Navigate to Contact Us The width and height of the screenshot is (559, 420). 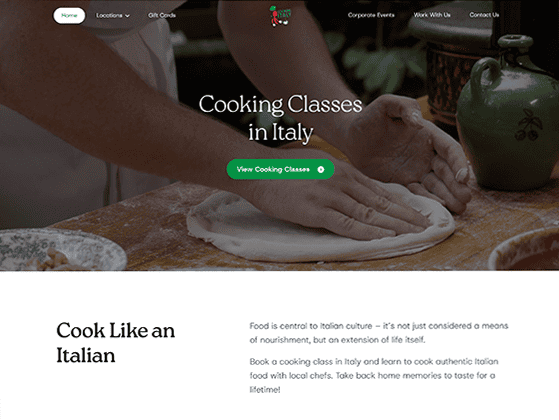(484, 15)
